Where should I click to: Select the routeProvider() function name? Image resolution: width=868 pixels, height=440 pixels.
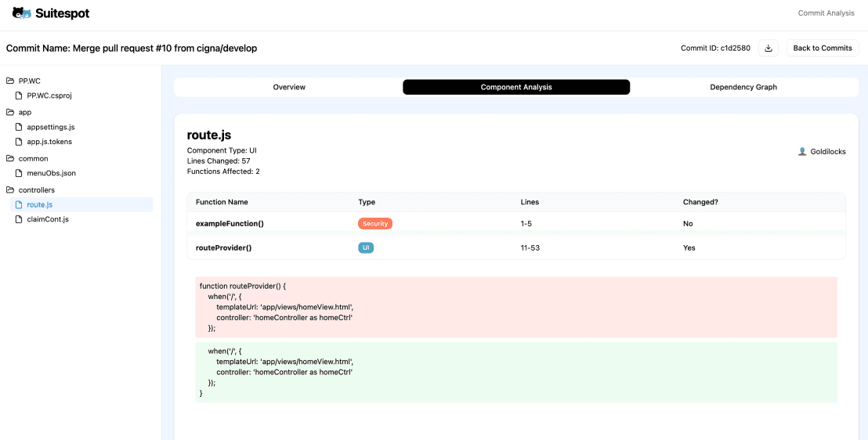[x=223, y=248]
